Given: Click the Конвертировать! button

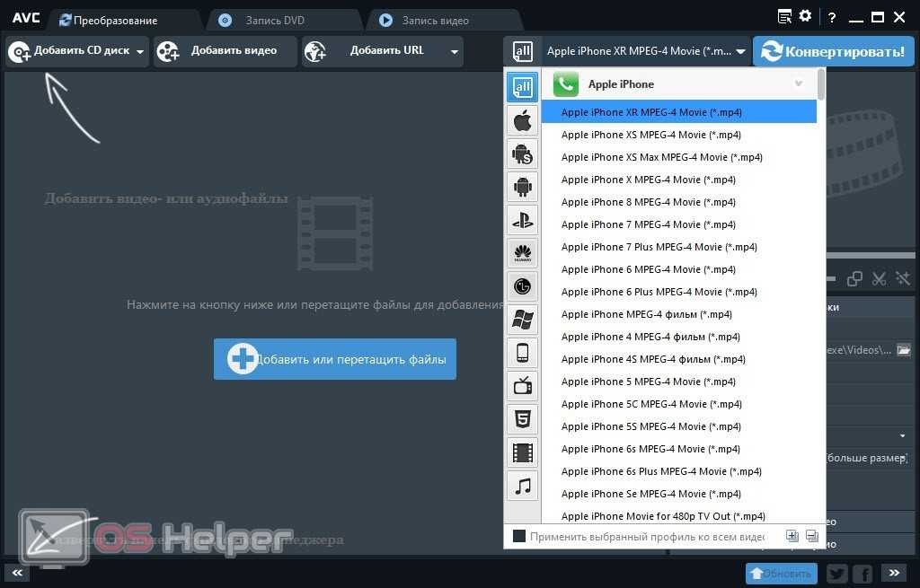Looking at the screenshot, I should (x=834, y=52).
